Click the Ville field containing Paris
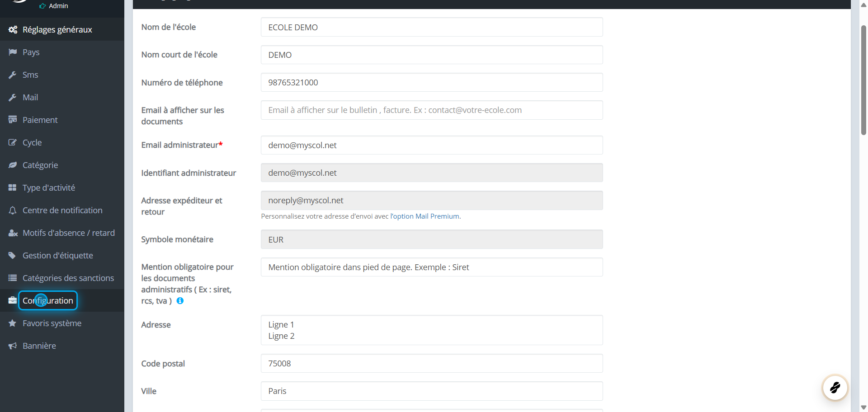 click(x=432, y=391)
